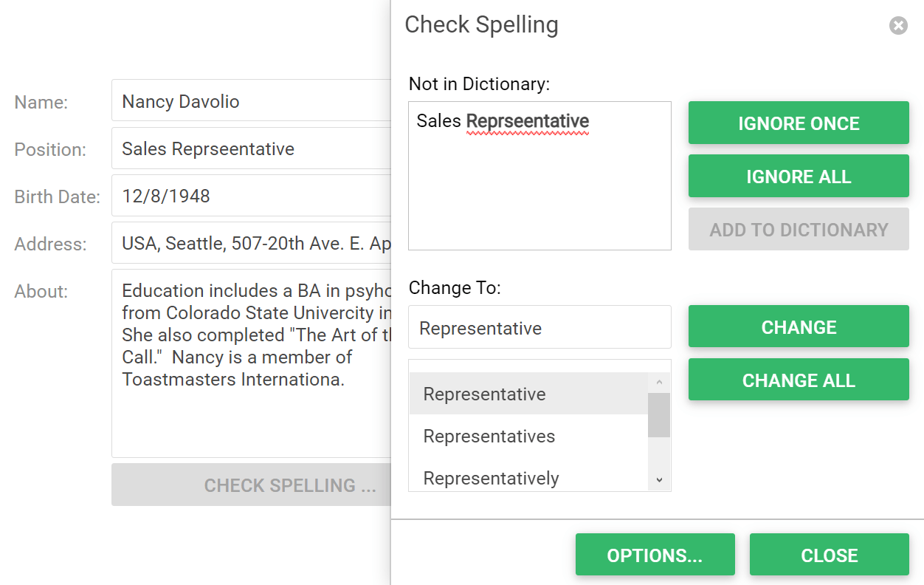Click the Add to Dictionary button
924x585 pixels.
click(799, 230)
